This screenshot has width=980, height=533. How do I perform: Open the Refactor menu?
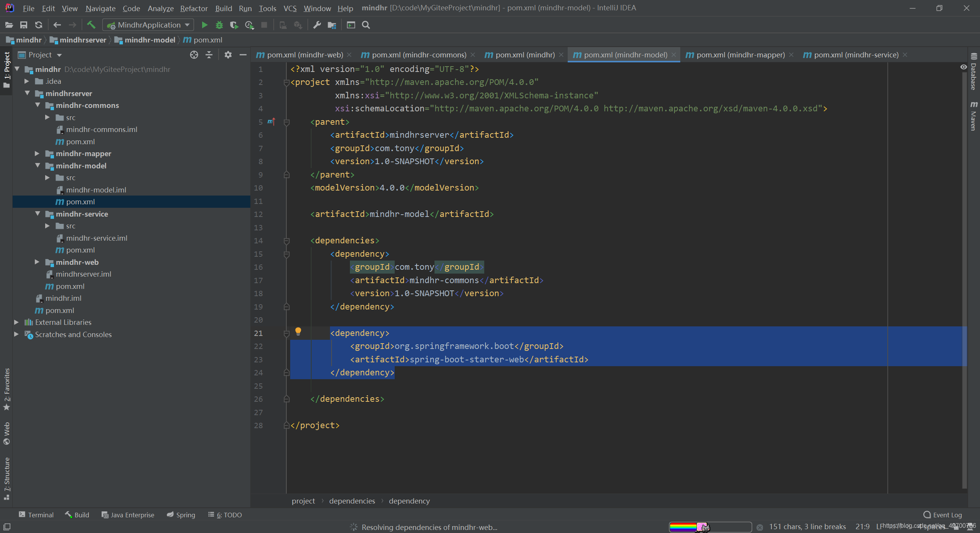(x=194, y=8)
